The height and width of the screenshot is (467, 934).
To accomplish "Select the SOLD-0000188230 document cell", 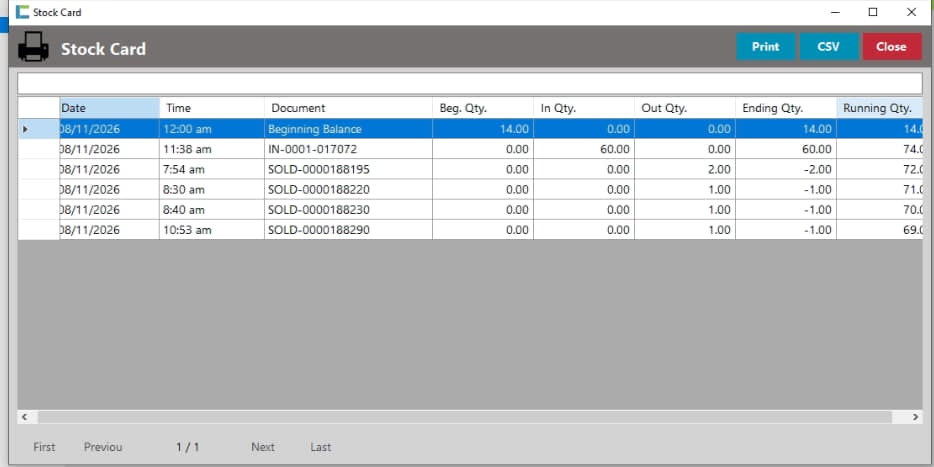I will point(348,210).
